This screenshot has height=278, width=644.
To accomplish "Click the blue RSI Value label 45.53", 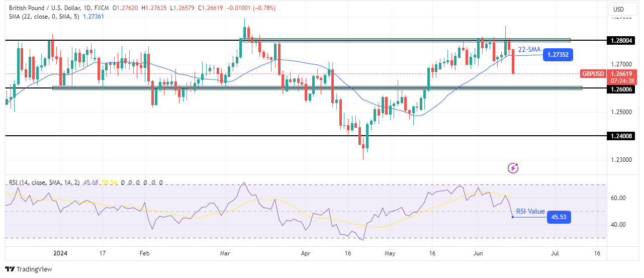I will click(558, 217).
